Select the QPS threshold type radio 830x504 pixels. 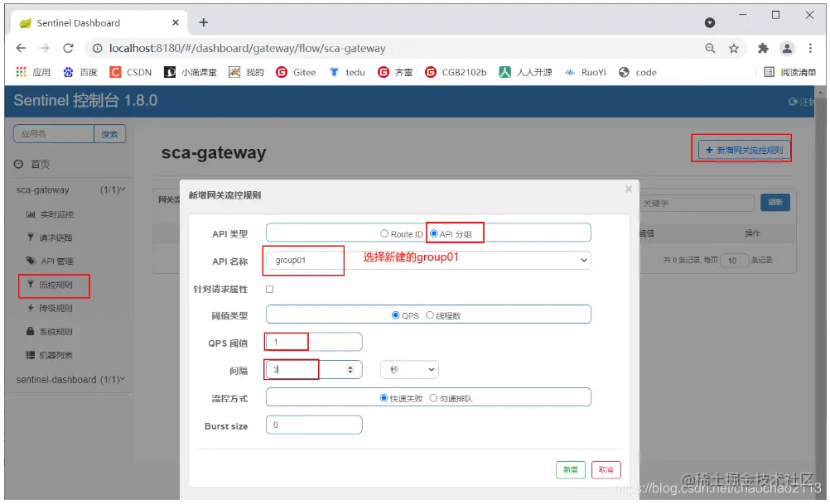tap(395, 315)
